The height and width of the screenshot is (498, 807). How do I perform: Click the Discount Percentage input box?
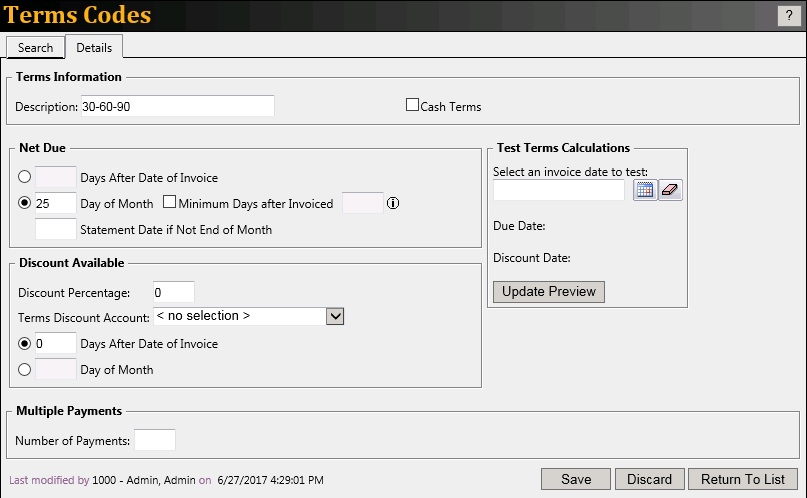click(x=173, y=292)
